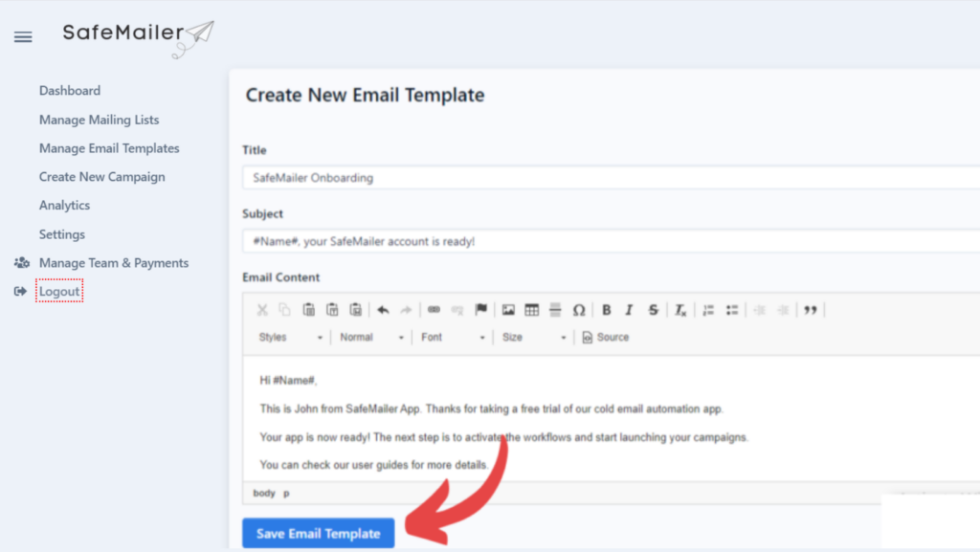This screenshot has width=980, height=552.
Task: Go to Dashboard
Action: pos(69,91)
